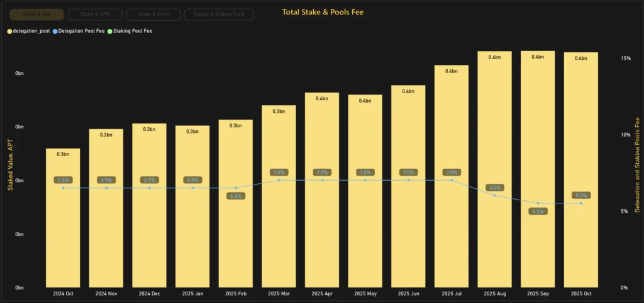Click the 2024 Oct fee line data point
The image size is (644, 303).
point(63,188)
